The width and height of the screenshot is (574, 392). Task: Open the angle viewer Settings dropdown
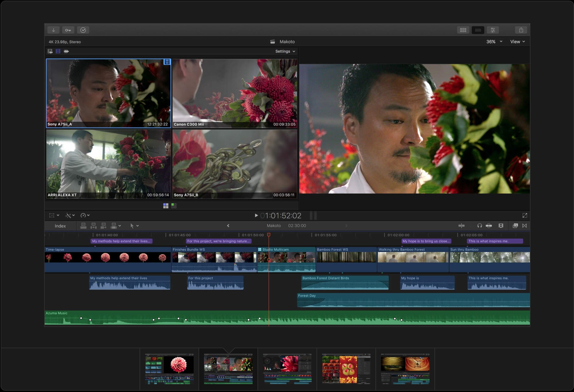(x=285, y=51)
